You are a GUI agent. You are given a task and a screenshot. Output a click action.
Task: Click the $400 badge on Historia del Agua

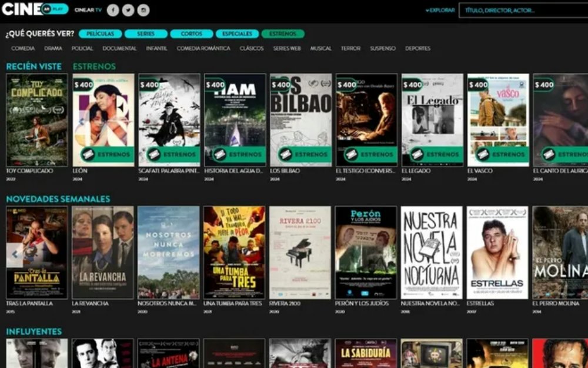(215, 85)
